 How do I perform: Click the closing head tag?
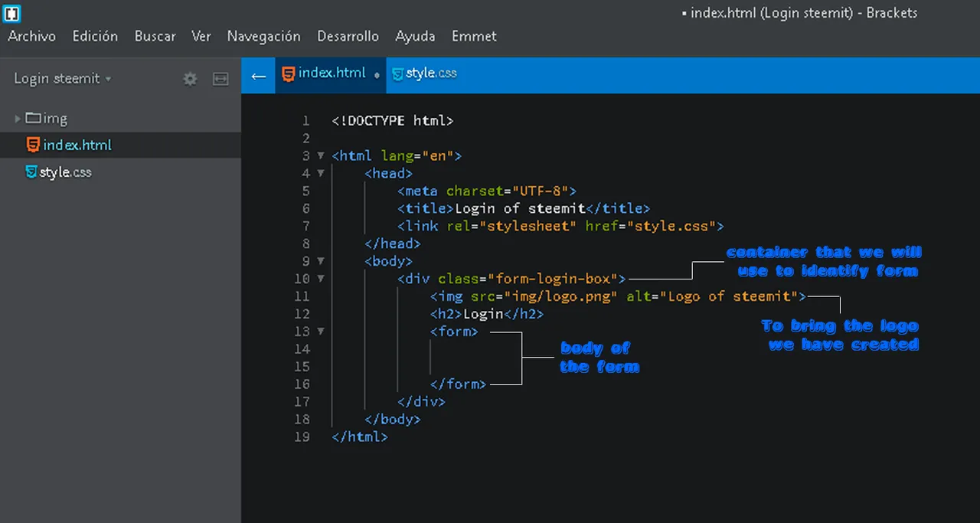click(x=393, y=244)
